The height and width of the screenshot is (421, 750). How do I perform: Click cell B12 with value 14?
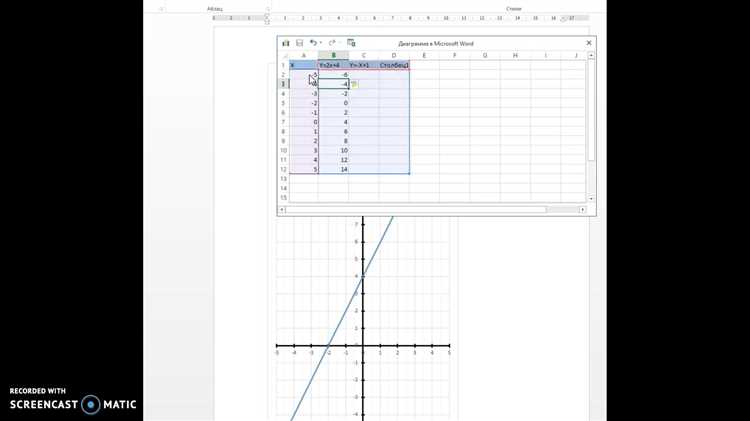click(x=333, y=169)
